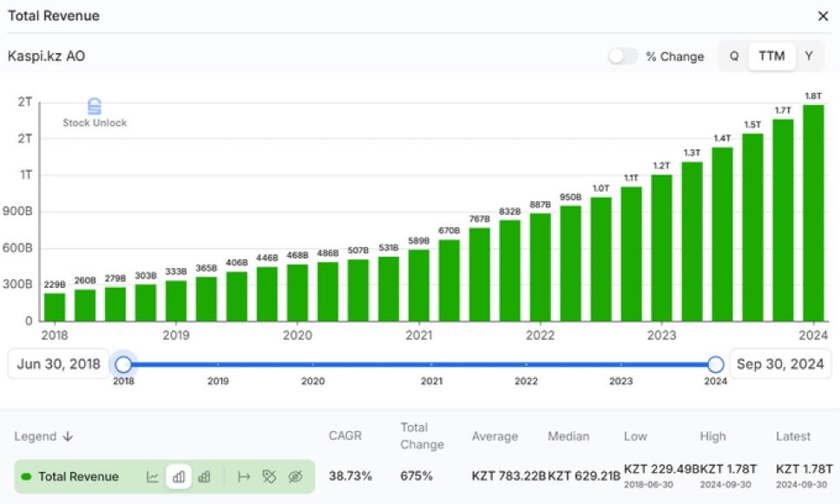Screen dimensions: 840x504
Task: Click the Low column header
Action: pos(635,436)
